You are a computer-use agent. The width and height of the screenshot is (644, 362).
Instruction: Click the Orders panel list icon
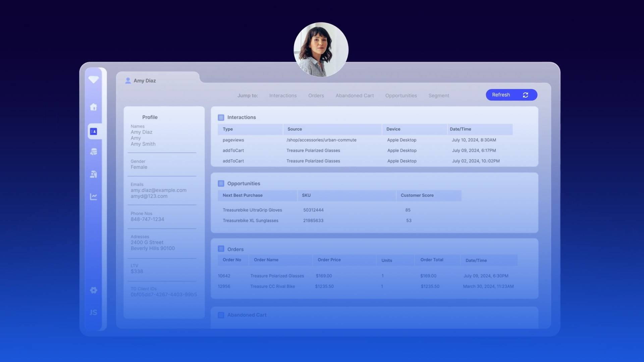coord(221,249)
